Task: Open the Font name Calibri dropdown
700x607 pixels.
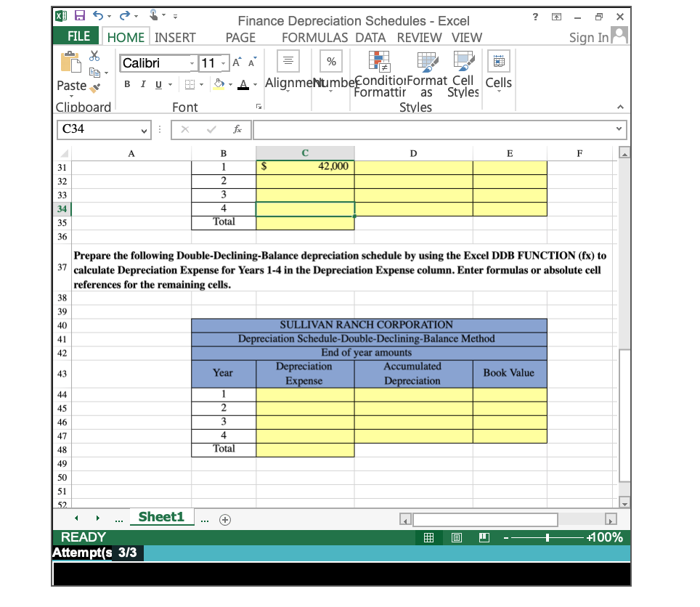Action: click(x=192, y=63)
